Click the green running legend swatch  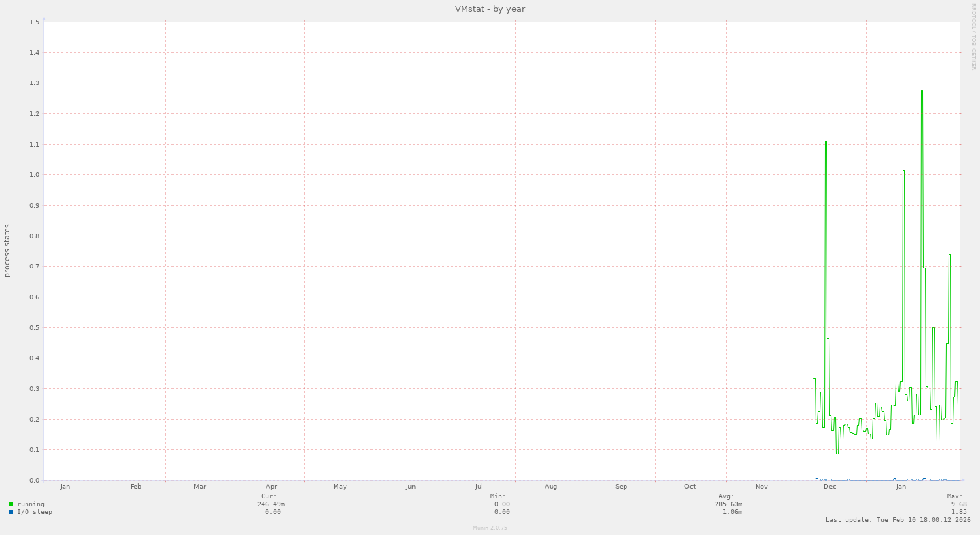11,504
